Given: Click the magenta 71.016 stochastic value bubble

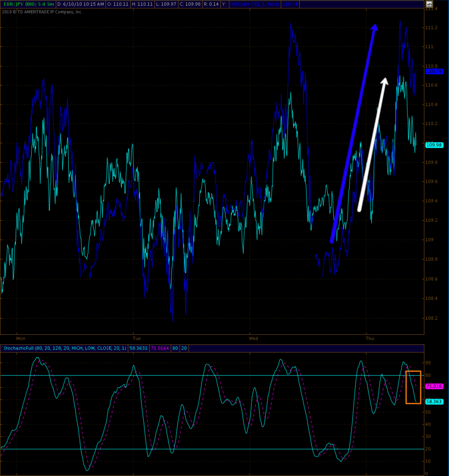Looking at the screenshot, I should point(434,386).
